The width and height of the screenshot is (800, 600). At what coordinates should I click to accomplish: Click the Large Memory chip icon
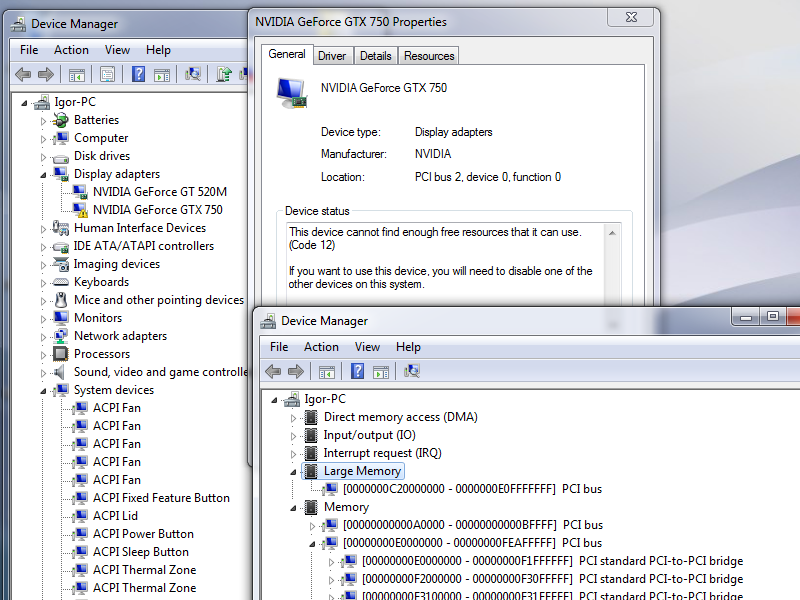pyautogui.click(x=311, y=471)
